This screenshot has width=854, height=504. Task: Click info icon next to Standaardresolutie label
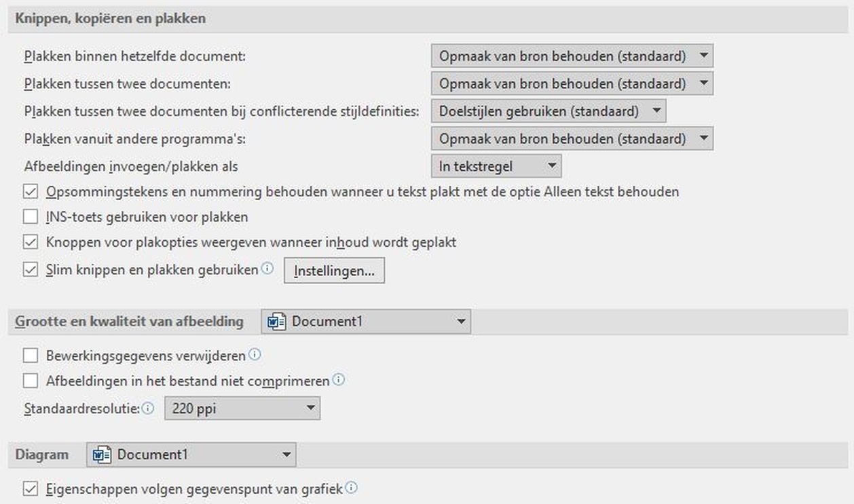[148, 408]
